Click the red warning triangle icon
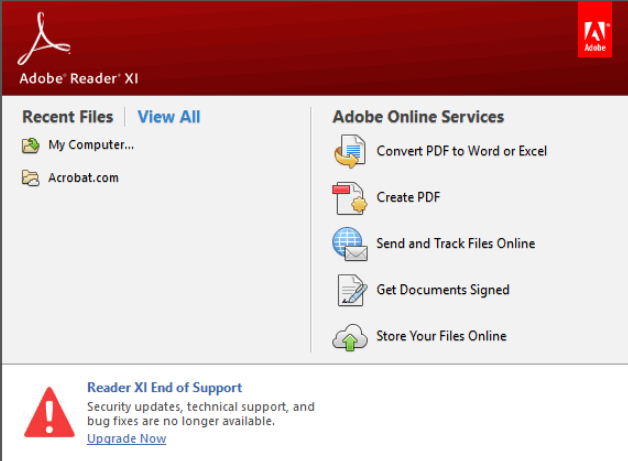 [x=49, y=412]
